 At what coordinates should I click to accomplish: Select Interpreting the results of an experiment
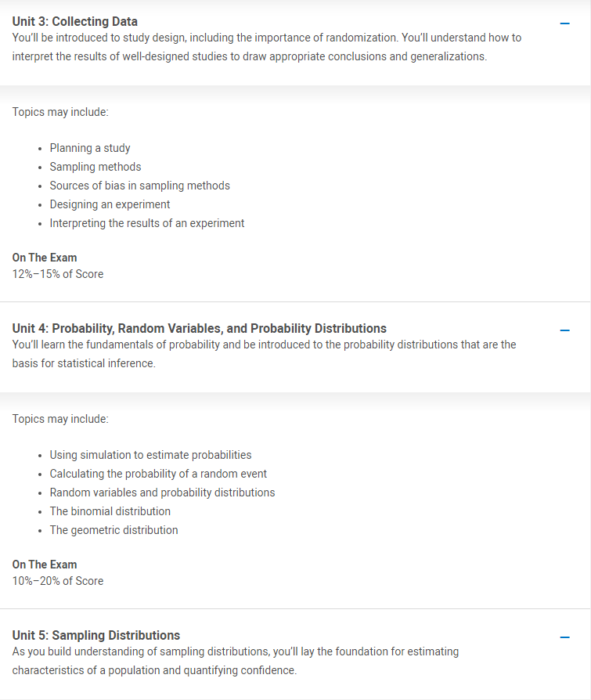147,223
